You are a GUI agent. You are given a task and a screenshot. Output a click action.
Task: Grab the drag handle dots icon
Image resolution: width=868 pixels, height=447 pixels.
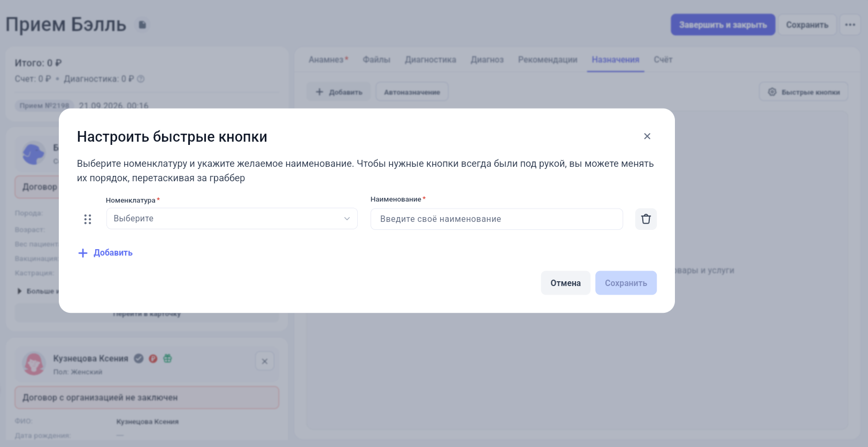coord(88,219)
